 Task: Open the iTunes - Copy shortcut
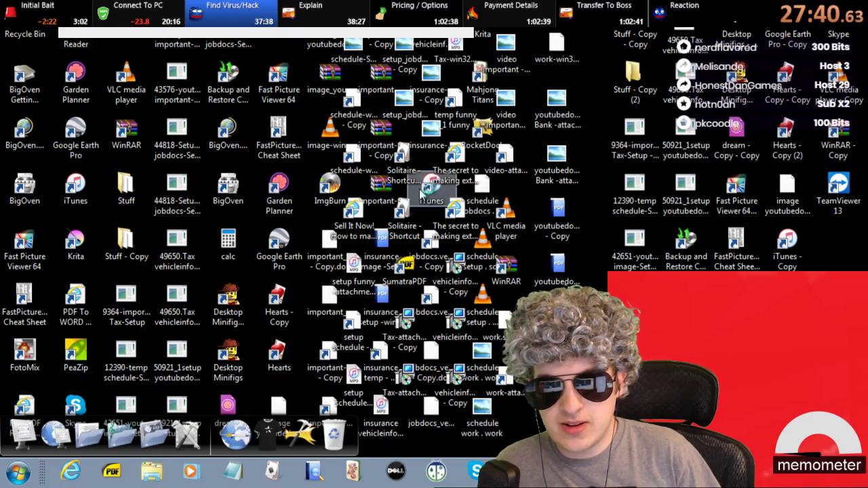click(787, 250)
